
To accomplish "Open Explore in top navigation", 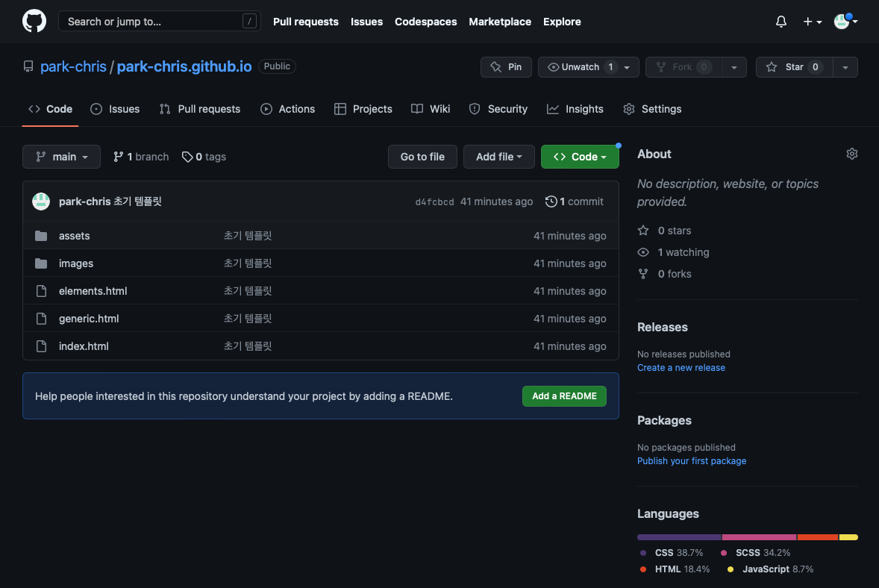I will pyautogui.click(x=562, y=22).
